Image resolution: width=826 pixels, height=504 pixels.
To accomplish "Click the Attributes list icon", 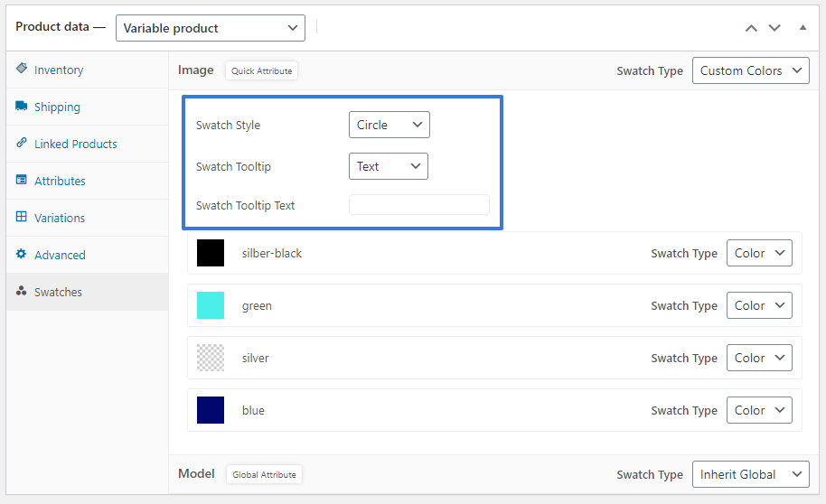I will (22, 180).
